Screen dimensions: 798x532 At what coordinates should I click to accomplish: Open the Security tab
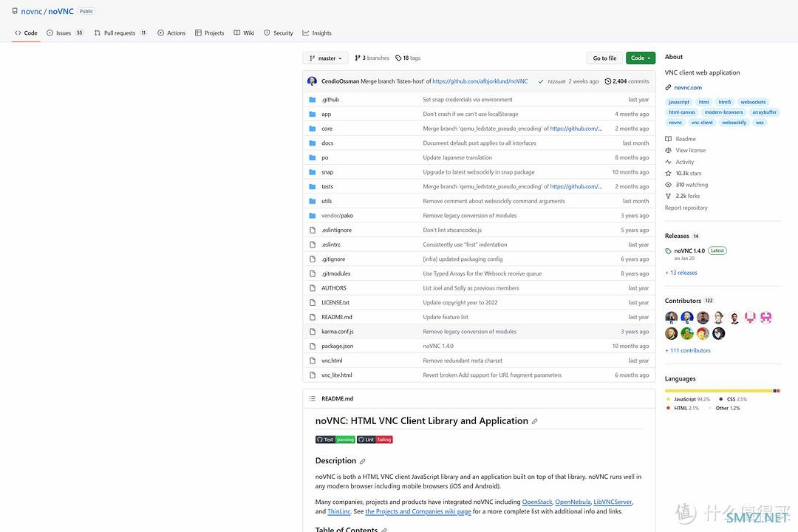coord(279,33)
